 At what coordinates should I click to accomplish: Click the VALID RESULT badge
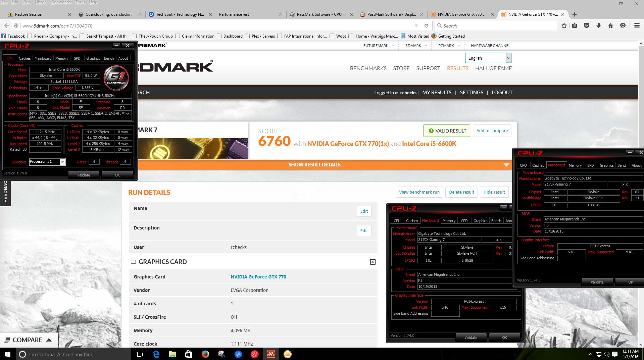tap(447, 131)
